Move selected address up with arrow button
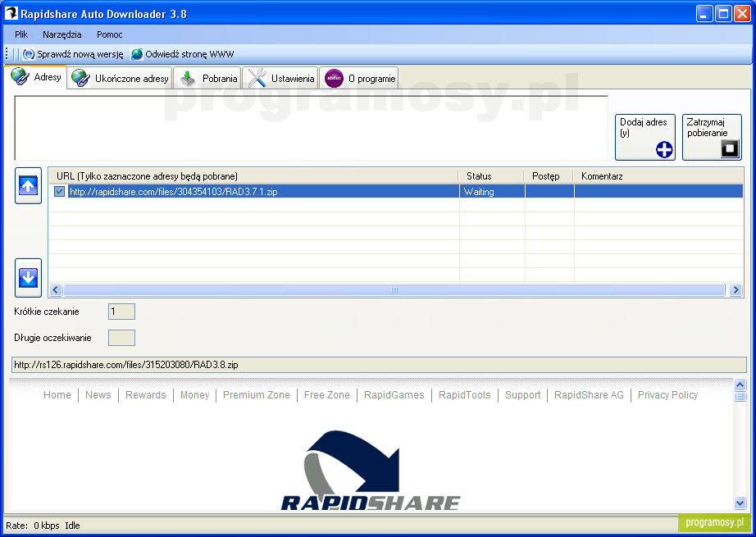This screenshot has height=537, width=756. coord(28,185)
